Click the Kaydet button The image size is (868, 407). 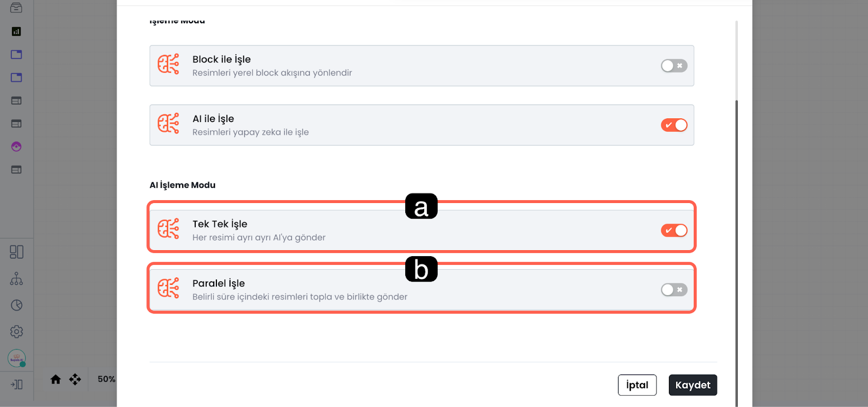[x=693, y=385]
